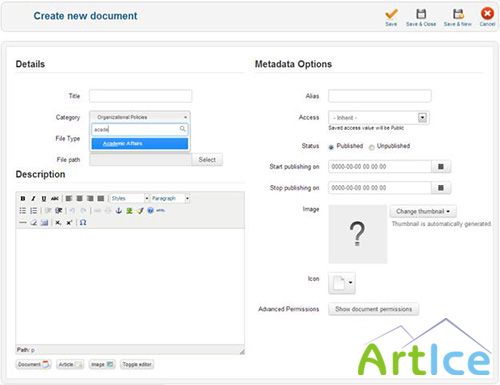Click inside the description editor area
Viewport: 500px width, 385px height.
coord(130,287)
